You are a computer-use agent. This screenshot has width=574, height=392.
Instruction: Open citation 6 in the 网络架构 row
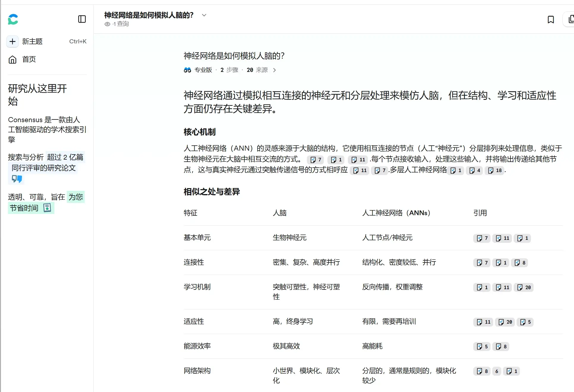[496, 371]
